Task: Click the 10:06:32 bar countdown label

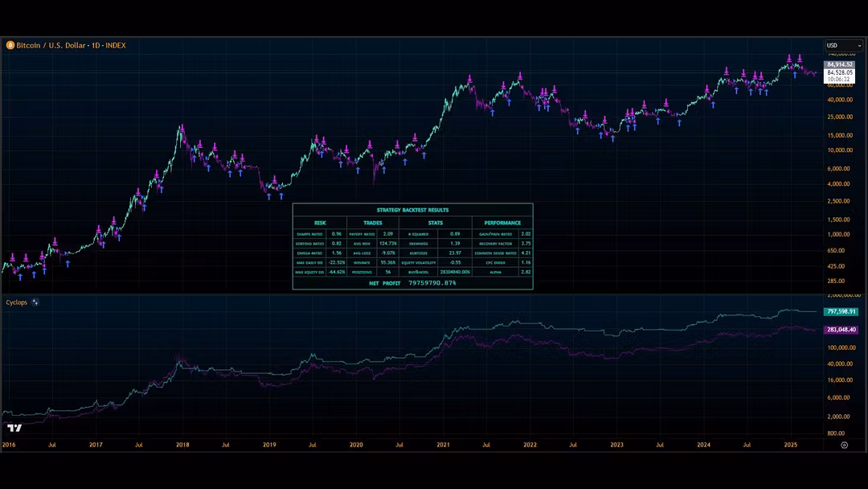Action: [x=839, y=79]
